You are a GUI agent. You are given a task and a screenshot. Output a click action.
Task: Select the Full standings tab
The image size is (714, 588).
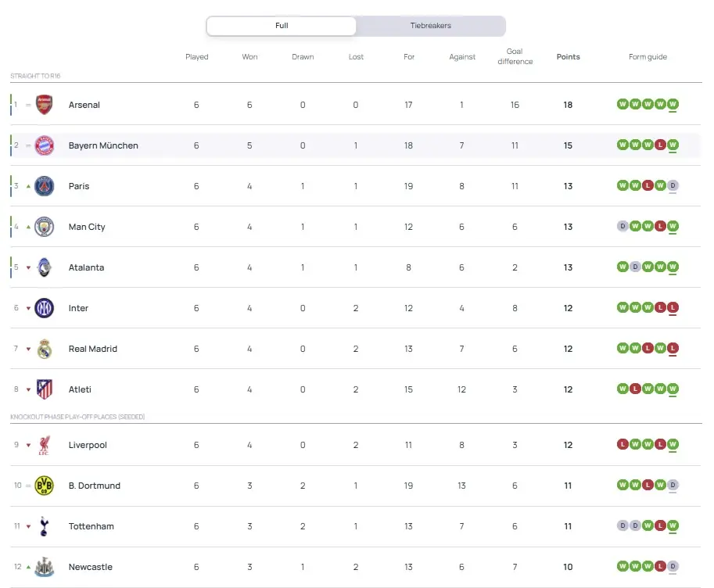282,26
